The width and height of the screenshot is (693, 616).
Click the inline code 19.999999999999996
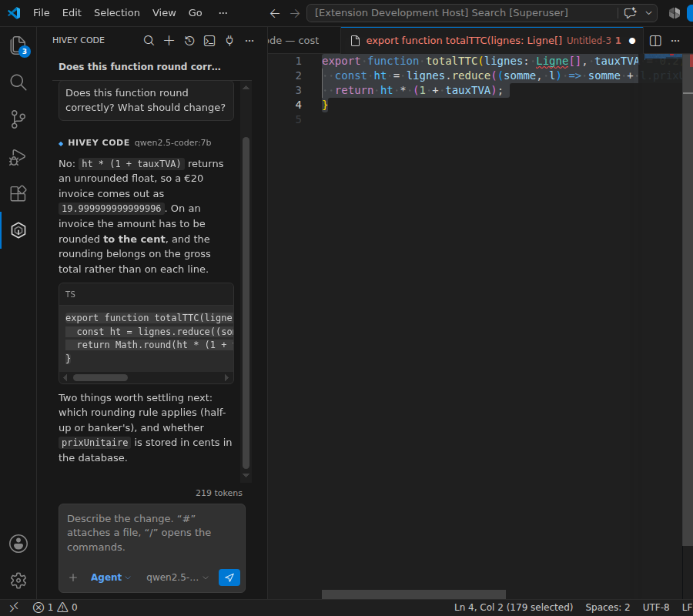(x=112, y=209)
